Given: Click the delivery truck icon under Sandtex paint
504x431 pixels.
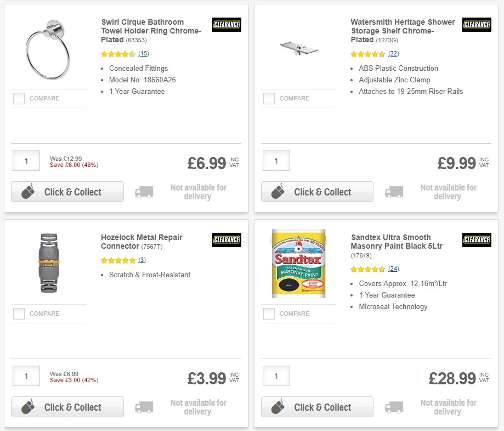Looking at the screenshot, I should pyautogui.click(x=395, y=406).
